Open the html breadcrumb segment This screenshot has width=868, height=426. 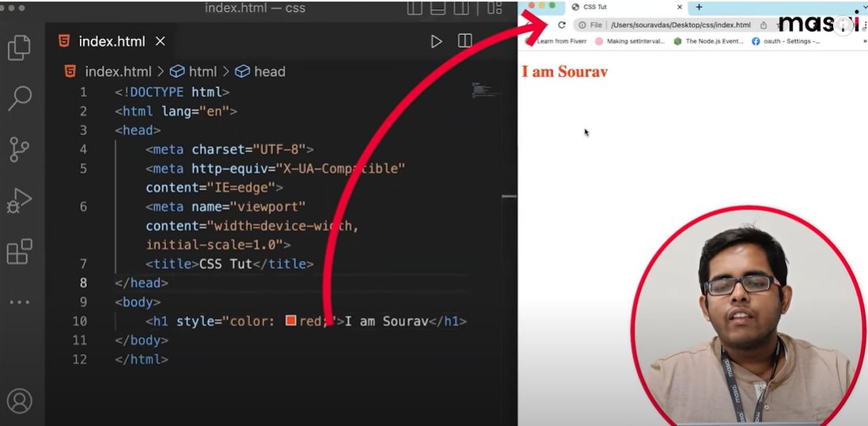(x=193, y=71)
